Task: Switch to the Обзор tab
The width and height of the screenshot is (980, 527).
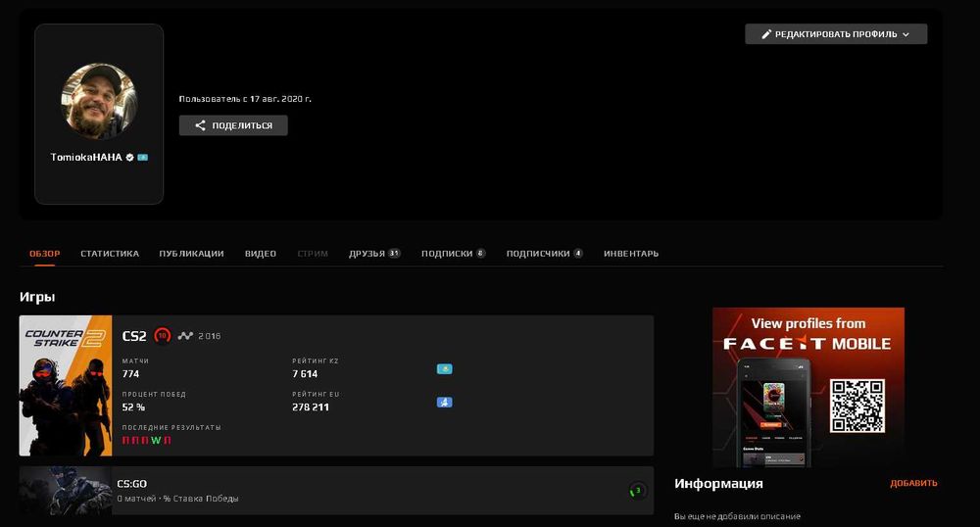Action: coord(45,254)
